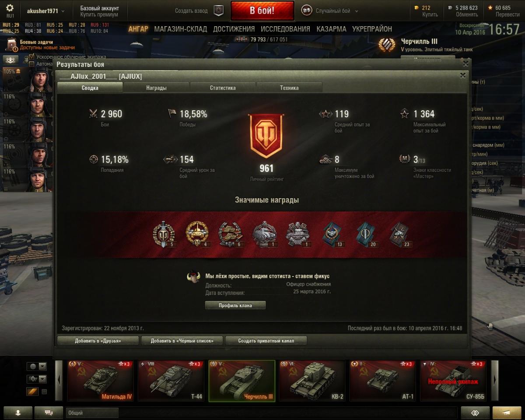Toggle the small checkbox beside the orange filter
This screenshot has width=525, height=420.
44,392
